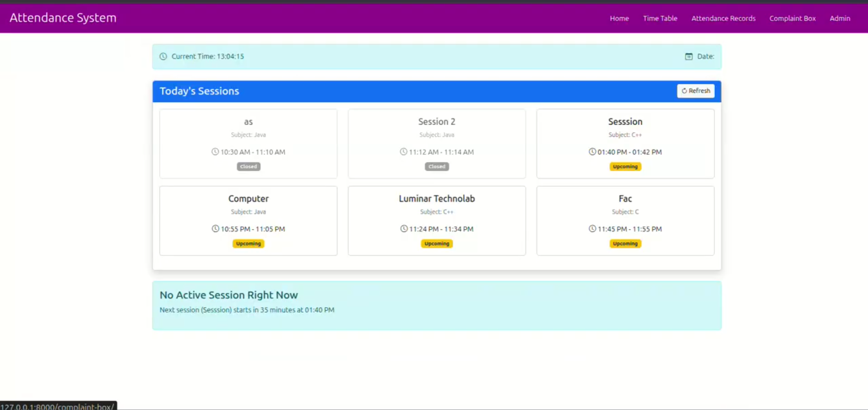The width and height of the screenshot is (868, 410).
Task: Click the time range 11:24 PM - 11:34 PM
Action: tap(441, 229)
